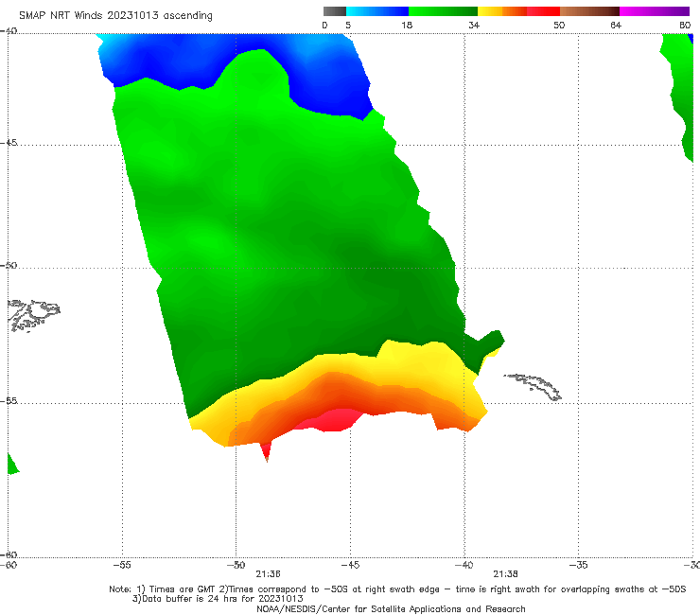Click the color bar label '50'

tap(559, 25)
